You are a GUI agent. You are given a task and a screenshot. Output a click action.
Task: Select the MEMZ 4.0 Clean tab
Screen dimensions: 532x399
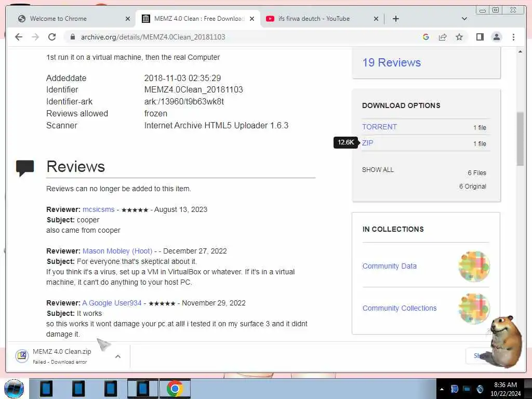tap(198, 19)
